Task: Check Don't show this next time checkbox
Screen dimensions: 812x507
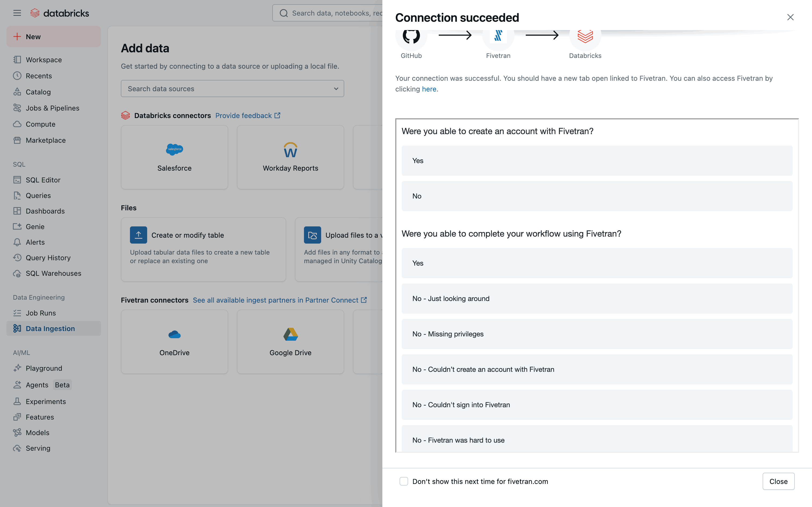Action: click(404, 481)
